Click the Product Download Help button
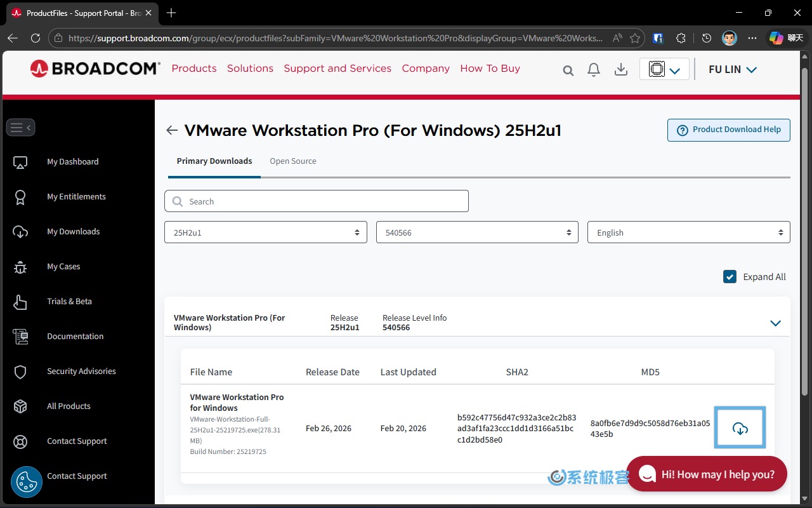The height and width of the screenshot is (508, 812). [728, 130]
